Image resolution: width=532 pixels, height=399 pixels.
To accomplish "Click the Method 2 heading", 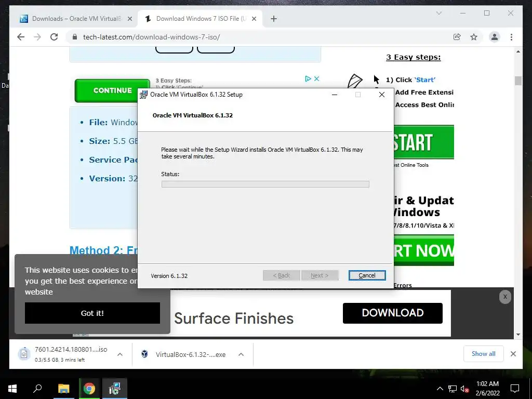I will tap(103, 250).
